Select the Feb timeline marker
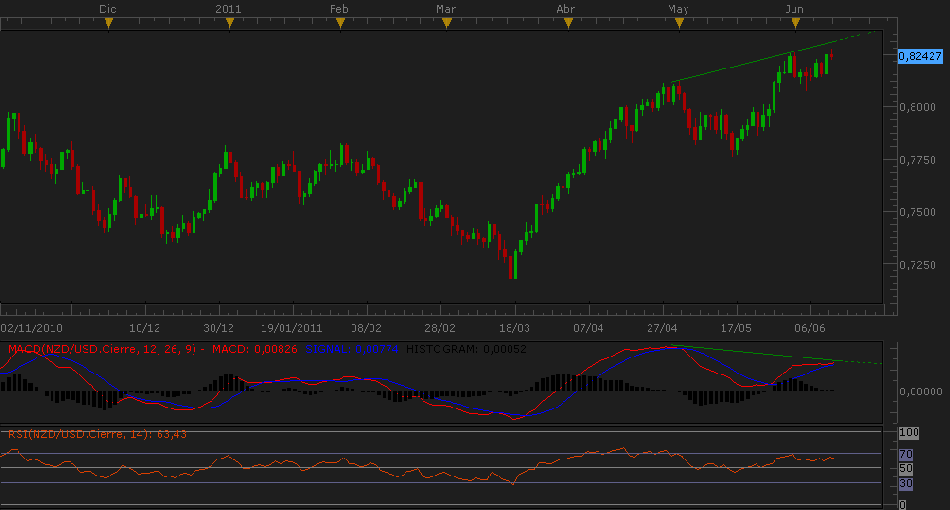Viewport: 950px width, 510px height. 339,23
